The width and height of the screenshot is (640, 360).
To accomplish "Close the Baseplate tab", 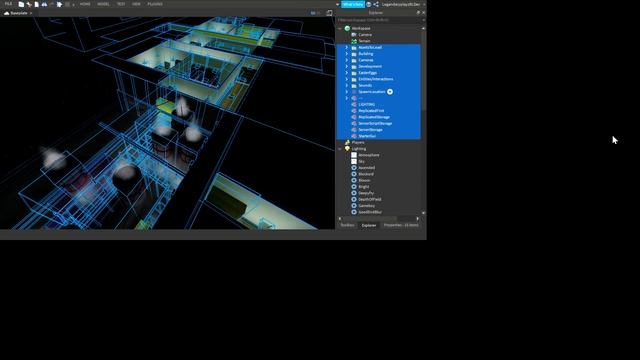I will tap(31, 13).
